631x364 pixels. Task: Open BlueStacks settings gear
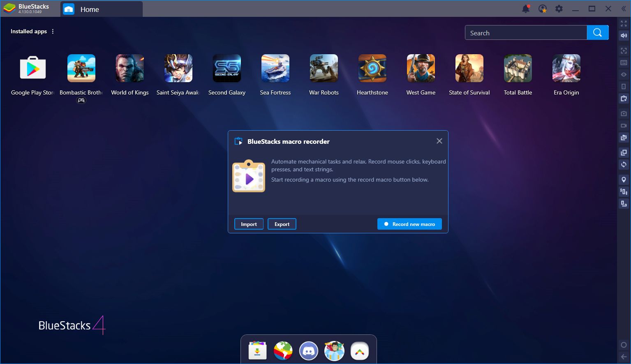click(559, 9)
